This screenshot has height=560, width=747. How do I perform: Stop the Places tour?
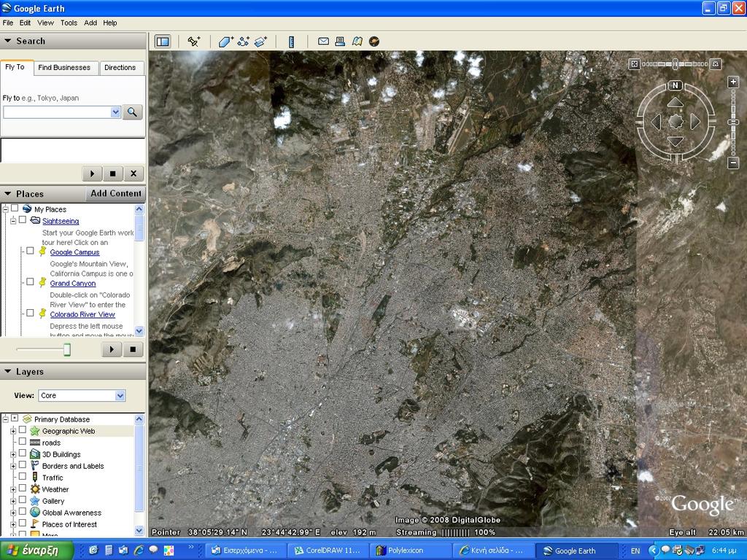click(x=133, y=349)
